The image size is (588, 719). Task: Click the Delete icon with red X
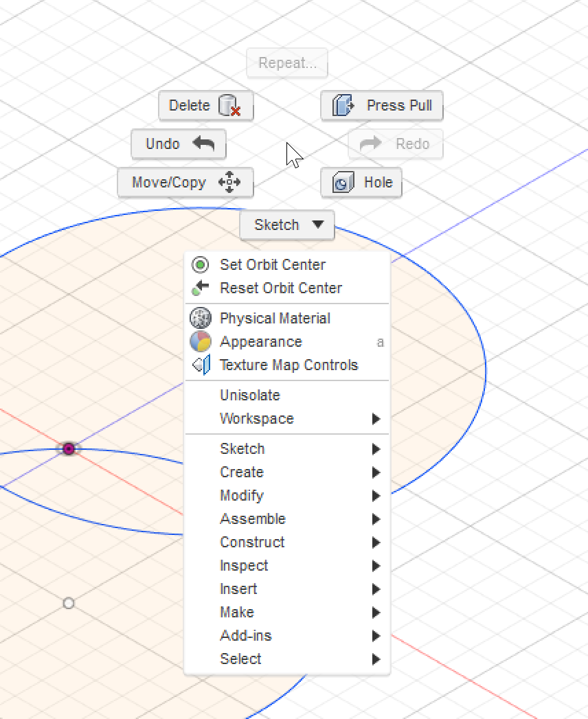point(229,106)
